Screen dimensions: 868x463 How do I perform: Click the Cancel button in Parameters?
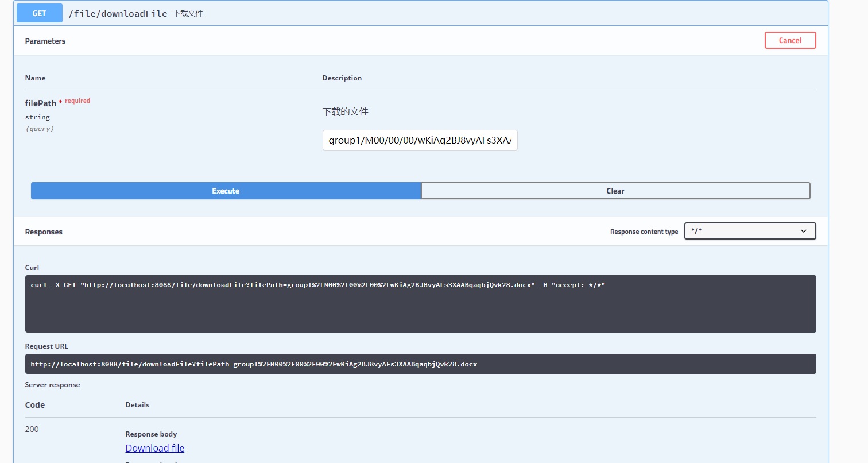coord(790,40)
